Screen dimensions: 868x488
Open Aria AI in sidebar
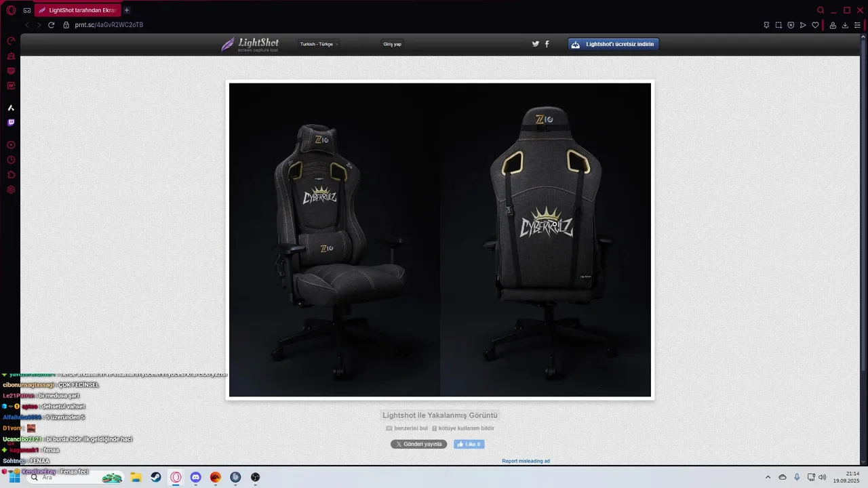pyautogui.click(x=11, y=108)
